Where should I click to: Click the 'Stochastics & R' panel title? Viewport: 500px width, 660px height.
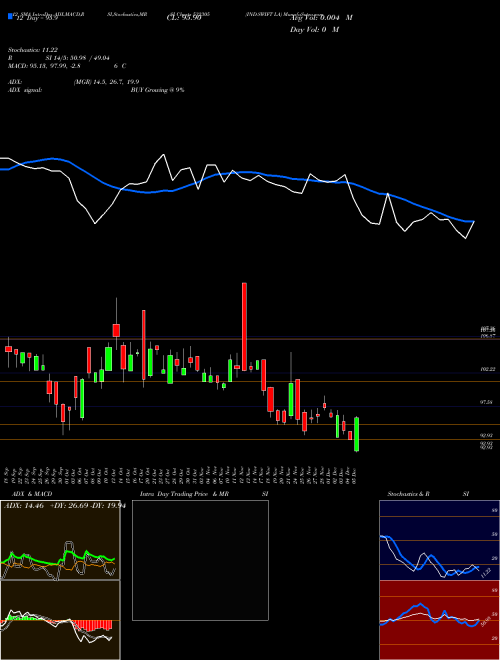[409, 494]
